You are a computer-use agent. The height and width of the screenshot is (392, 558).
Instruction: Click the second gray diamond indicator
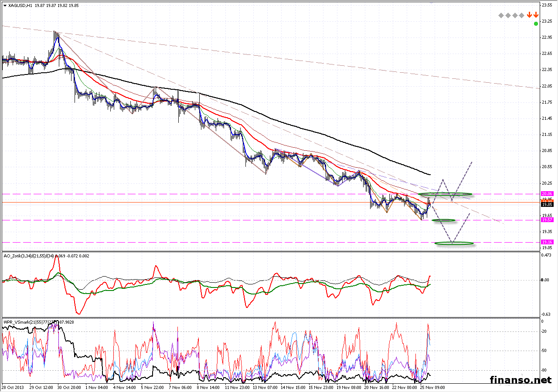tap(508, 15)
